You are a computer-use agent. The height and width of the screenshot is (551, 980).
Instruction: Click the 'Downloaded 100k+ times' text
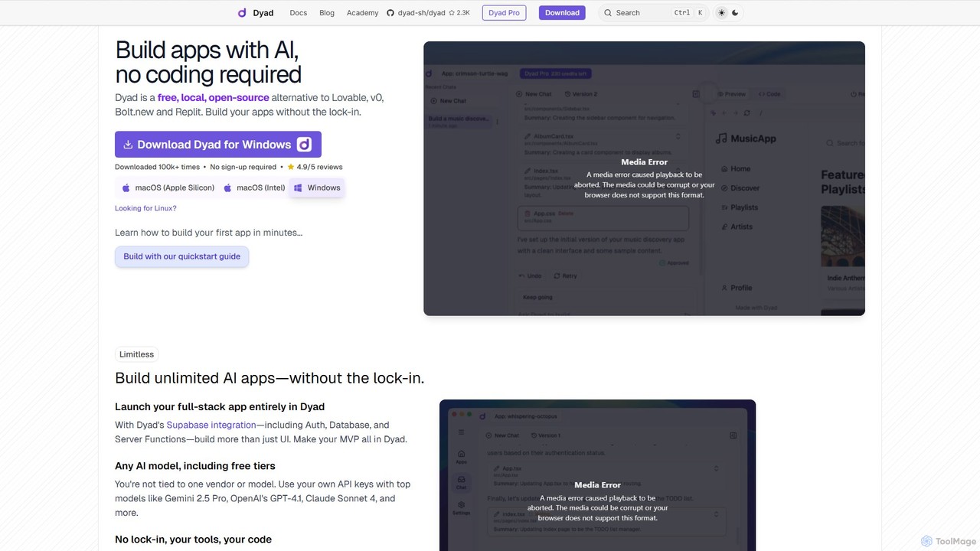coord(157,167)
